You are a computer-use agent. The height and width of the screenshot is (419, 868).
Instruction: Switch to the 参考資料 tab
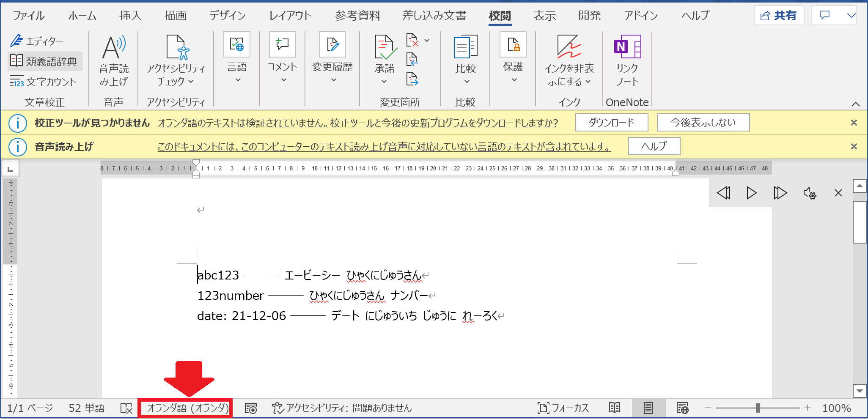(x=357, y=16)
